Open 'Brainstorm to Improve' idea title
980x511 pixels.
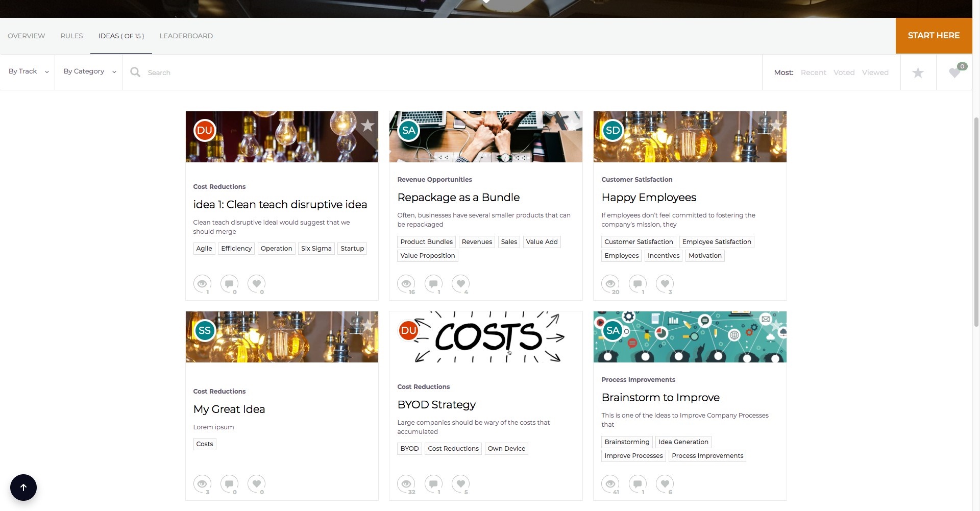click(x=660, y=398)
